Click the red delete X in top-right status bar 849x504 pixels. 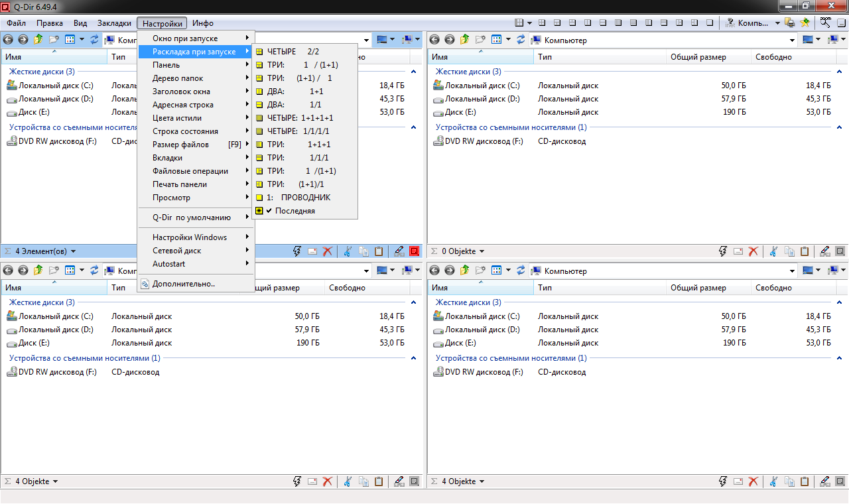click(x=753, y=251)
